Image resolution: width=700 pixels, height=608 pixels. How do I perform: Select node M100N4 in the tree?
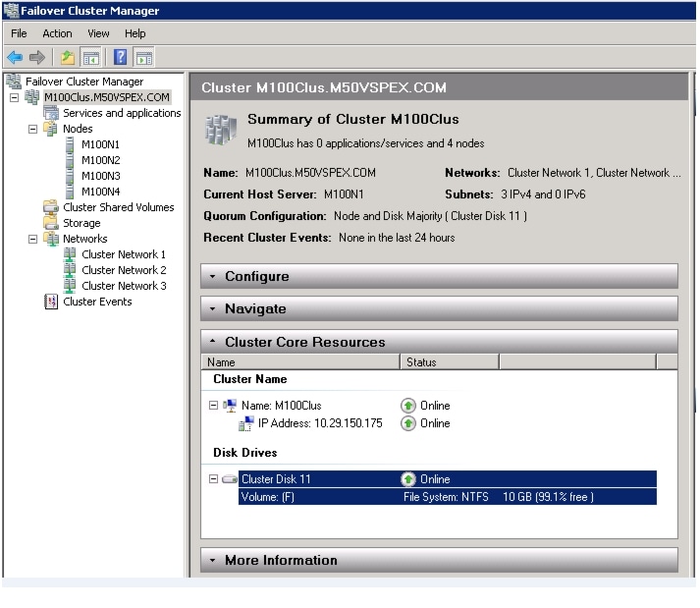(101, 192)
